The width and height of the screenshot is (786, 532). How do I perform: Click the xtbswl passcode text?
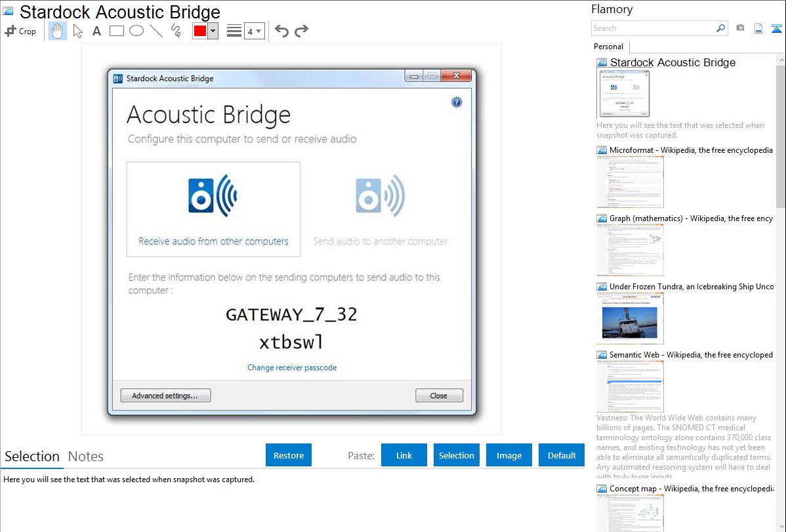pyautogui.click(x=291, y=342)
